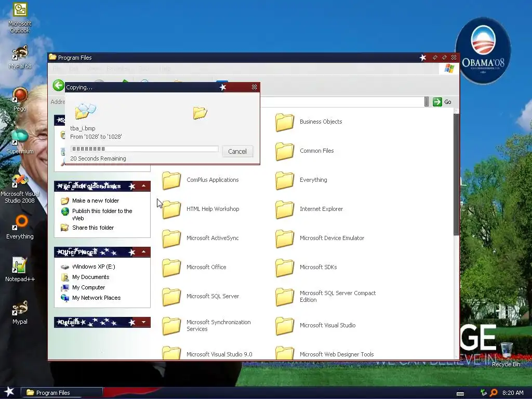The width and height of the screenshot is (532, 399).
Task: Click the green Back arrow button
Action: (x=58, y=85)
